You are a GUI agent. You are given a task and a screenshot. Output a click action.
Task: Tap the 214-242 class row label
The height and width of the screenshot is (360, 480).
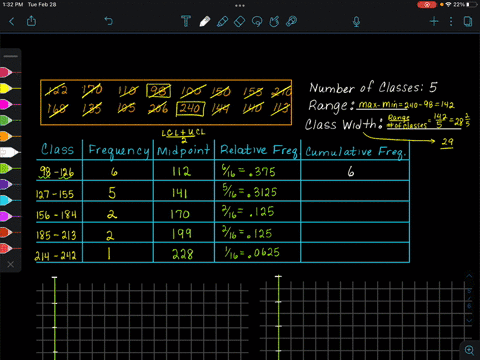coord(55,256)
